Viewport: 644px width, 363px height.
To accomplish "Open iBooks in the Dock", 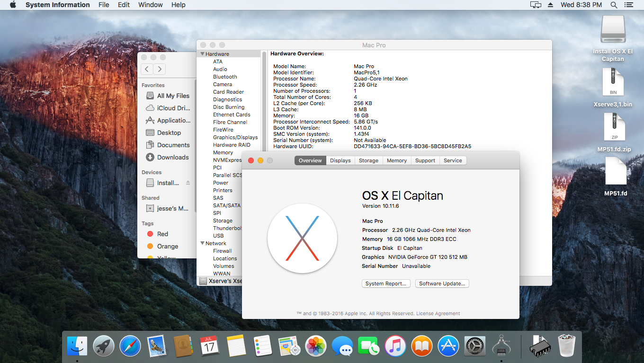I will tap(421, 346).
